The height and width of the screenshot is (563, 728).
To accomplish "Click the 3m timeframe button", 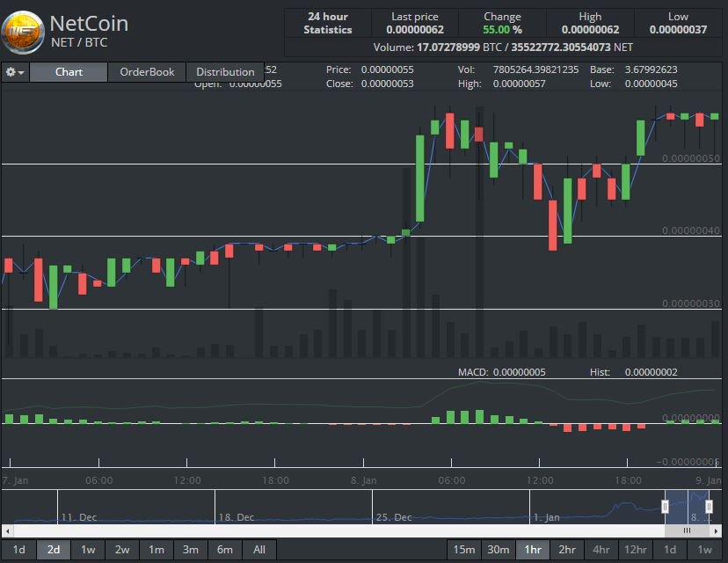I will (190, 549).
